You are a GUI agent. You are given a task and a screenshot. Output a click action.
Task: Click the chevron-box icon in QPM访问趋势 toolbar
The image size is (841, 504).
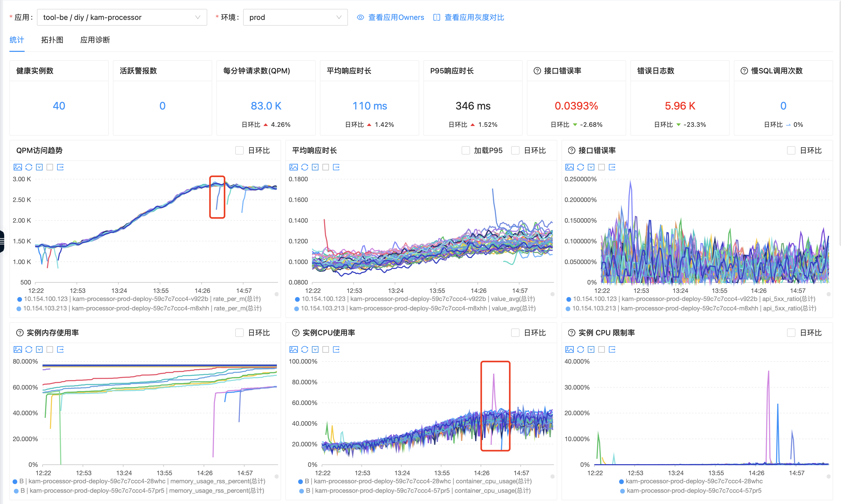point(39,167)
